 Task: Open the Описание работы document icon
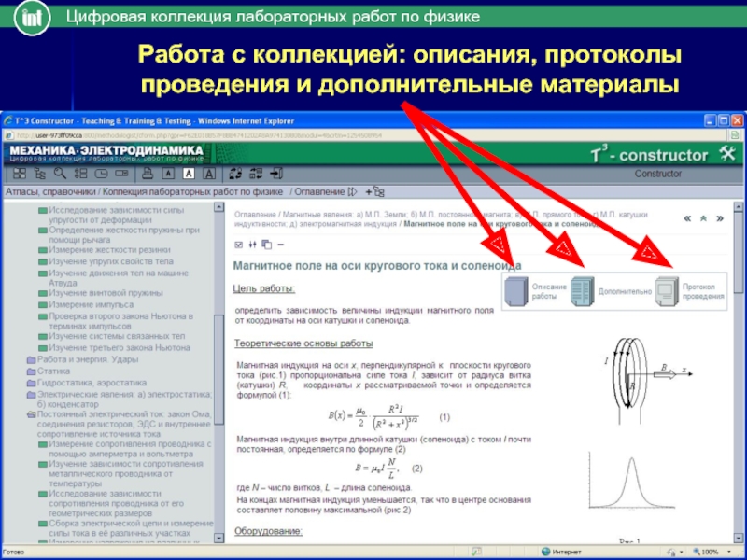pos(516,291)
